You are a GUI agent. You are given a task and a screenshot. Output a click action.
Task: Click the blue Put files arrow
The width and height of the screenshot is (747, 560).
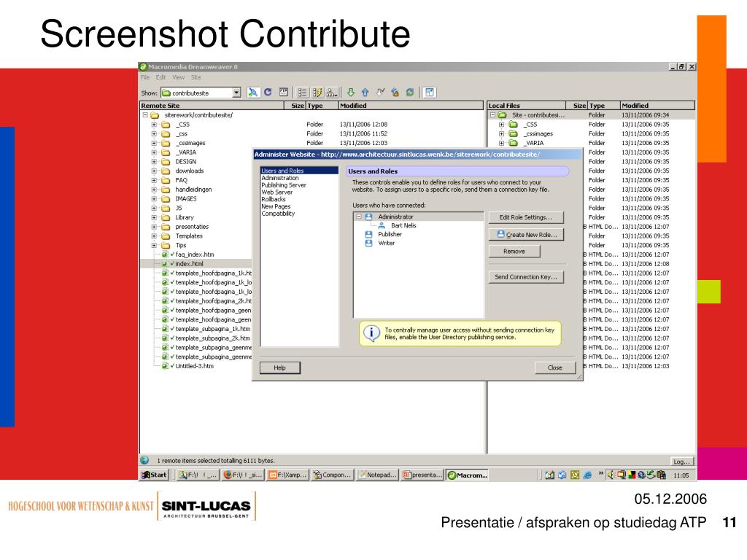click(x=365, y=93)
